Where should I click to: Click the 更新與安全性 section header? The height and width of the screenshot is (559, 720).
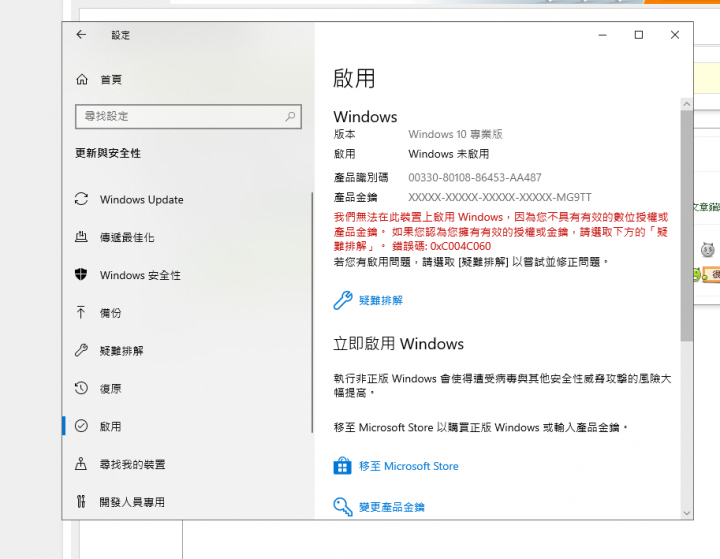click(108, 153)
